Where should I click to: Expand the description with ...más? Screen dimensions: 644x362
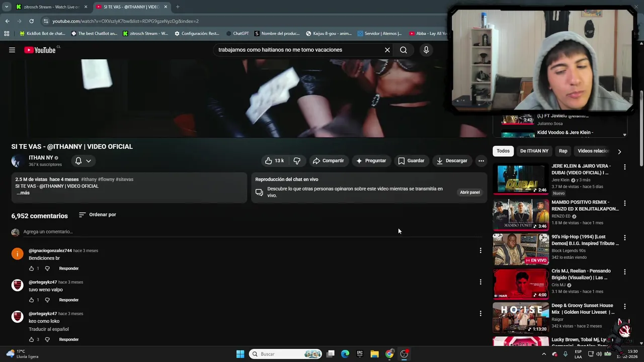pos(23,193)
